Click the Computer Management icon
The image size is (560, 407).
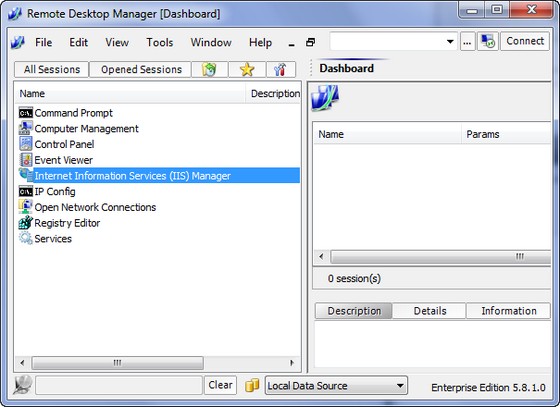(x=25, y=129)
